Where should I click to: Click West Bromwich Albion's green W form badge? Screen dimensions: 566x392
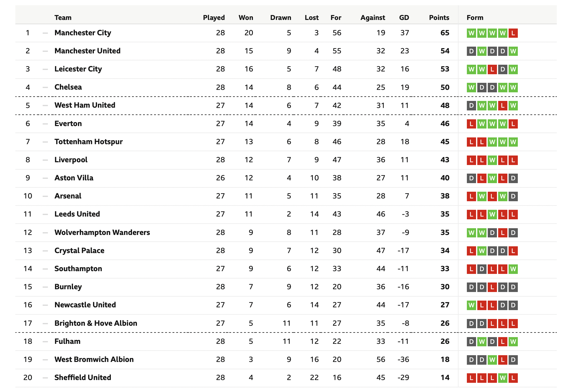coord(492,360)
